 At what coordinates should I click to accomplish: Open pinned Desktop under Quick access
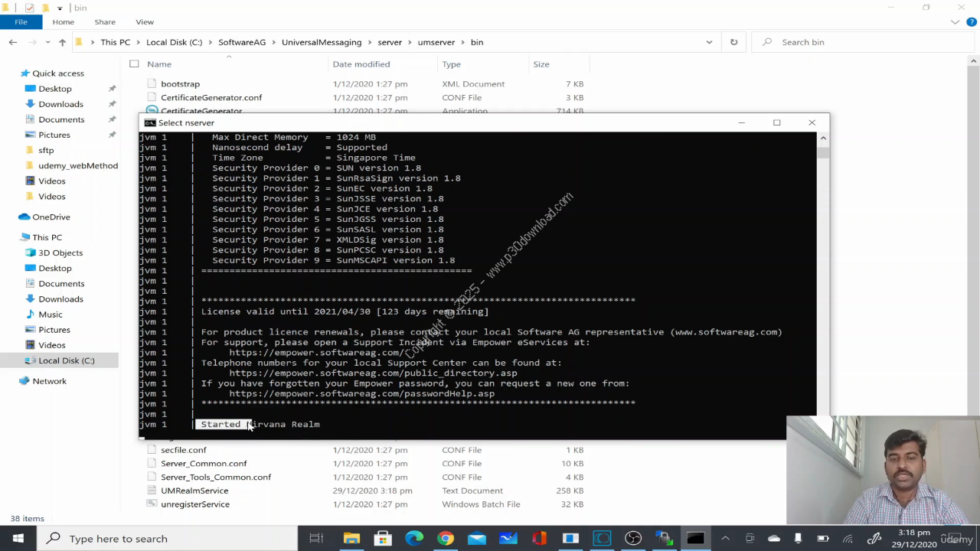point(55,89)
